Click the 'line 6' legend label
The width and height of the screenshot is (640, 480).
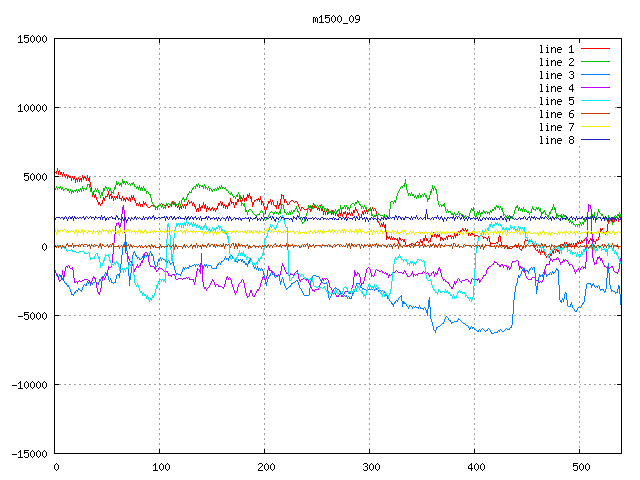tap(556, 114)
